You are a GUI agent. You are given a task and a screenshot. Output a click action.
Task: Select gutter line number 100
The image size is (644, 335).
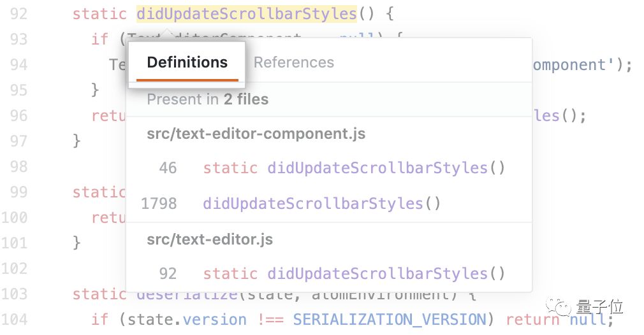pos(15,218)
